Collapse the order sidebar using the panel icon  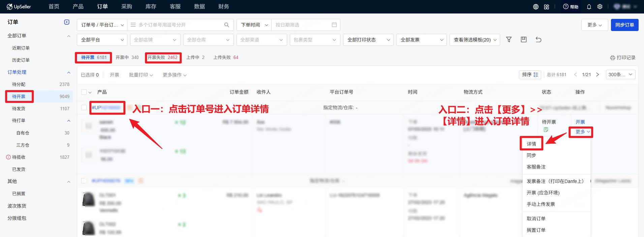pyautogui.click(x=67, y=22)
